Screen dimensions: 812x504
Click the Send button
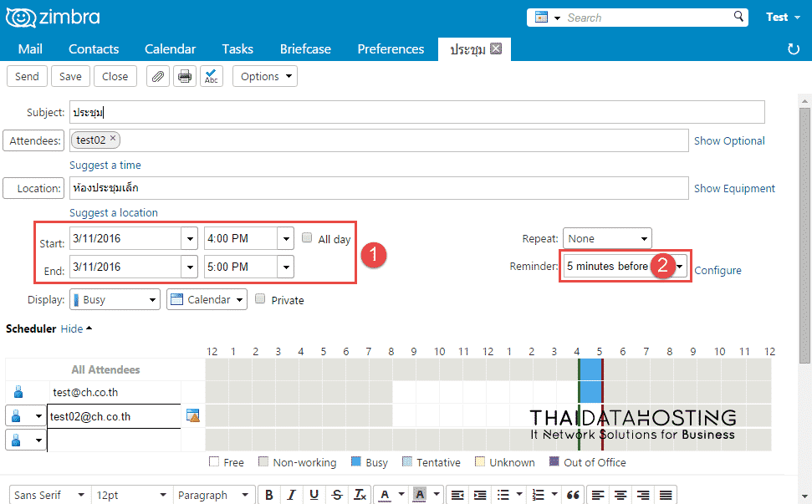click(27, 76)
